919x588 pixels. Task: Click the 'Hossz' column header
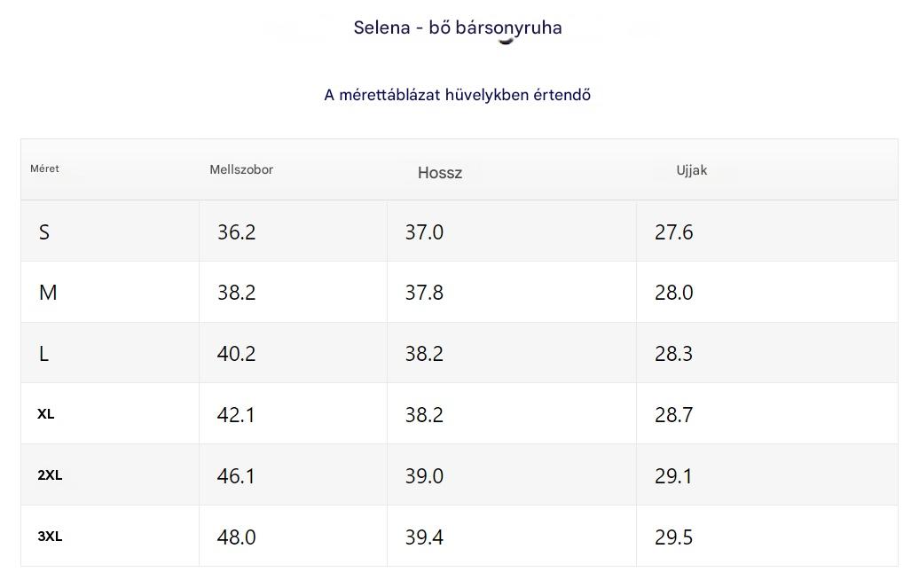[440, 173]
